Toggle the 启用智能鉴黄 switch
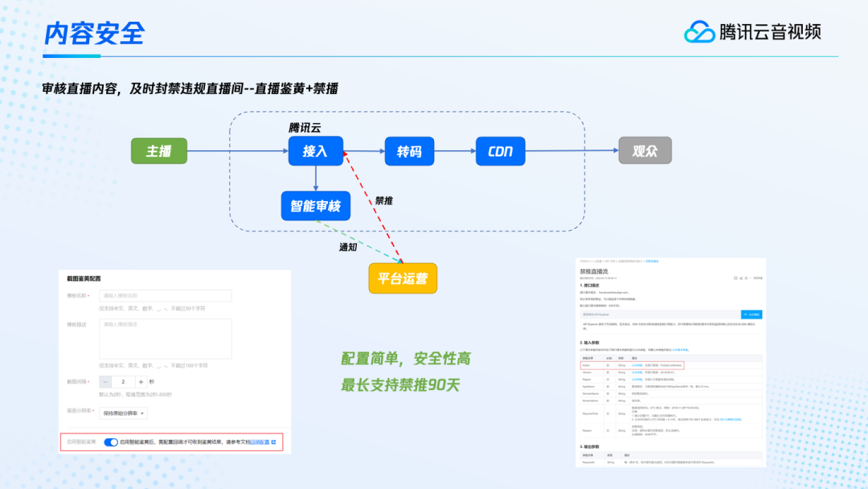Screen dimensions: 868x489 111,442
